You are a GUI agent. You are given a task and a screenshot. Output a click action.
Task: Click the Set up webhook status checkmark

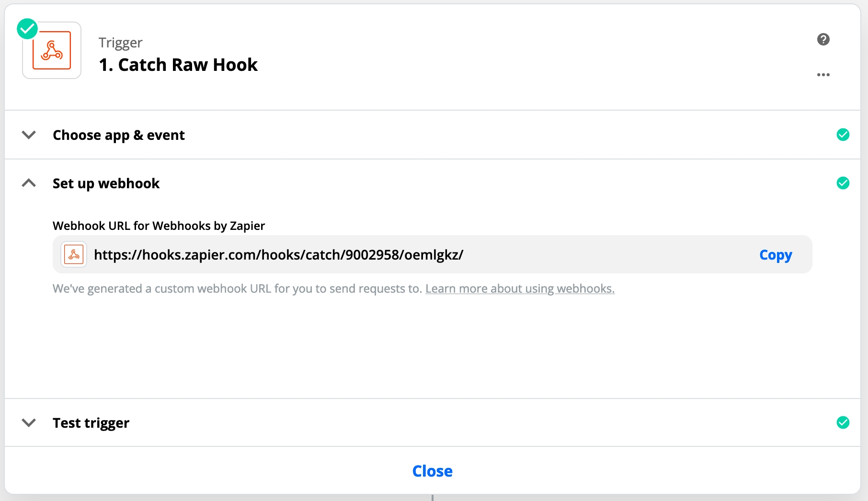(843, 183)
